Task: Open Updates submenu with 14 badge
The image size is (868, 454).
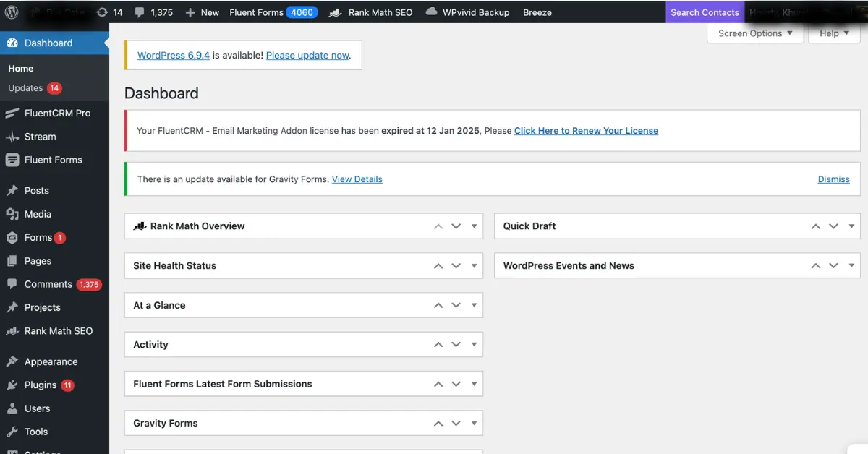Action: click(x=35, y=88)
